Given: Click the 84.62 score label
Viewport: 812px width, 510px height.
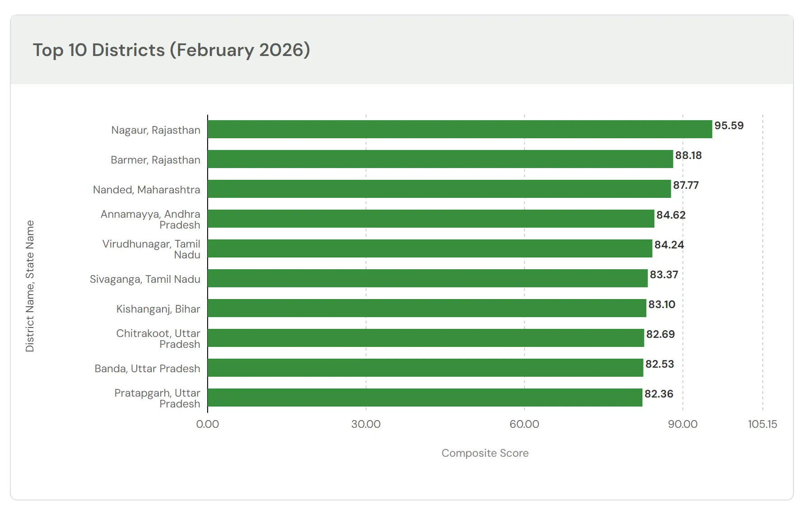Looking at the screenshot, I should coord(671,215).
